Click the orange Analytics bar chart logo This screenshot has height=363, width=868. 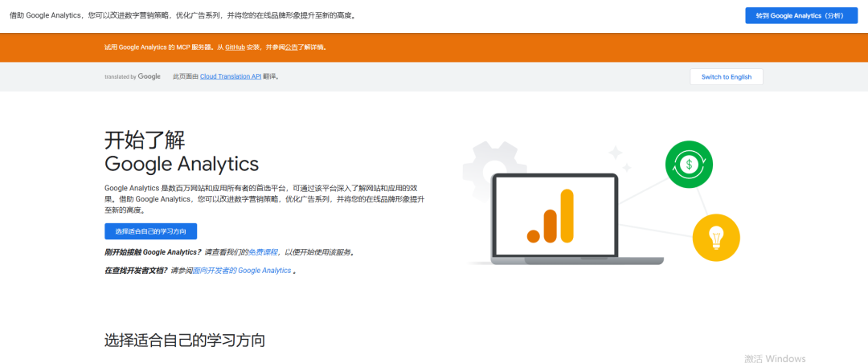(551, 216)
